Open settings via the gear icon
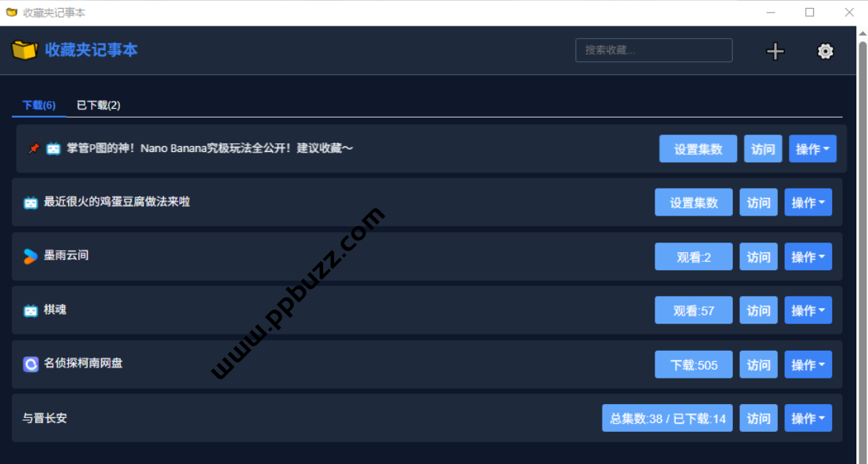The height and width of the screenshot is (464, 868). 825,51
